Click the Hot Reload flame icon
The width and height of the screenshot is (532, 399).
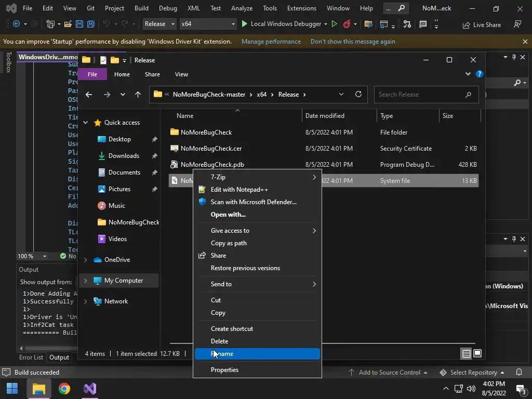pos(347,24)
